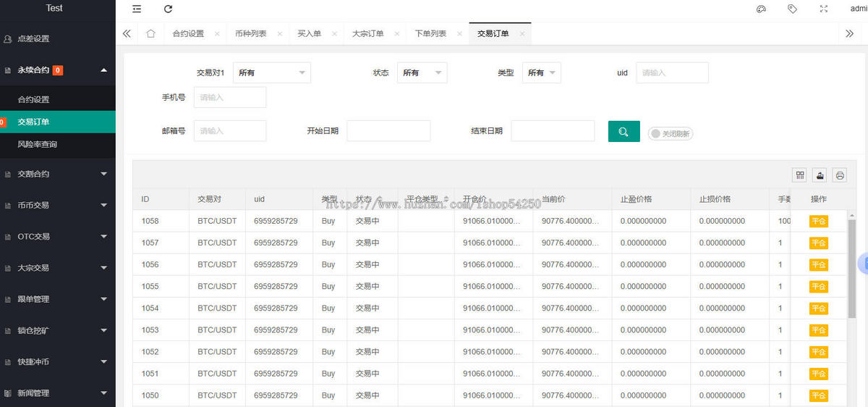The width and height of the screenshot is (868, 407).
Task: Close the 合约设置 tab
Action: (216, 34)
